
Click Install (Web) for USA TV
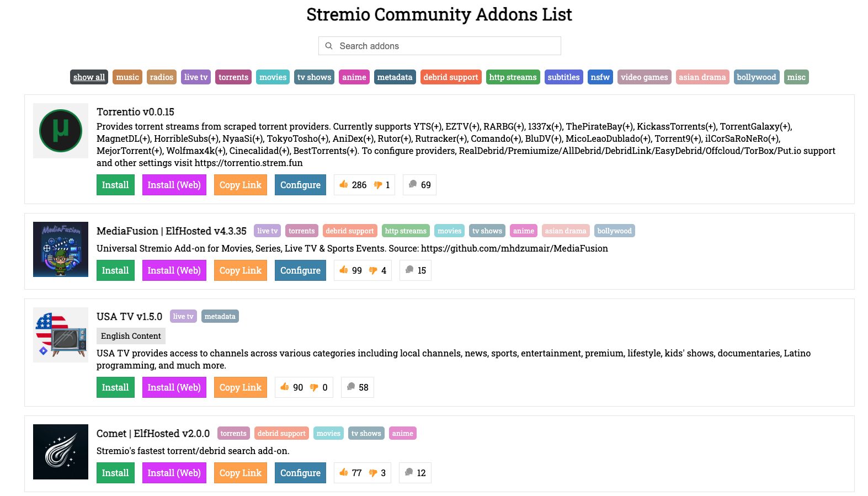(174, 387)
